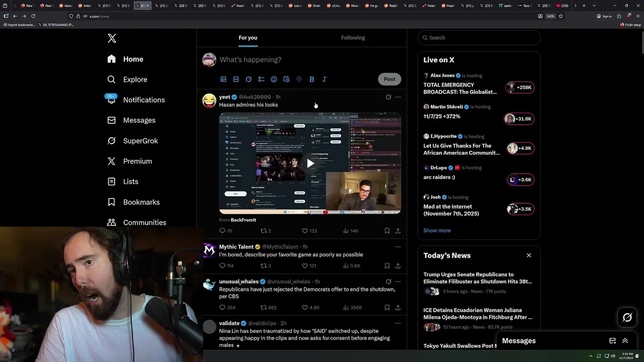
Task: Open Bookmarks in sidebar
Action: [133, 202]
